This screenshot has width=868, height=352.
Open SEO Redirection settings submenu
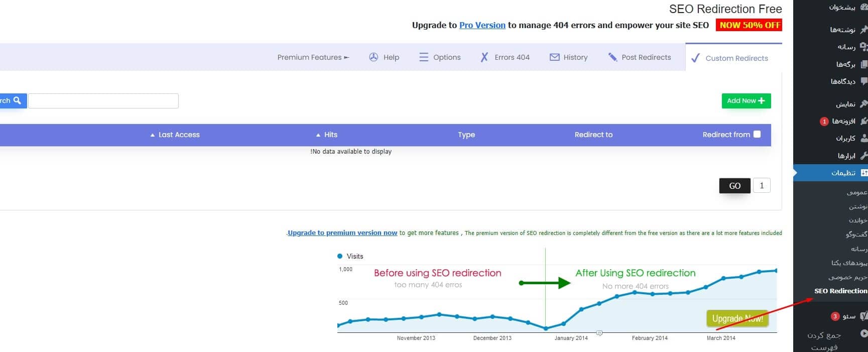tap(841, 291)
